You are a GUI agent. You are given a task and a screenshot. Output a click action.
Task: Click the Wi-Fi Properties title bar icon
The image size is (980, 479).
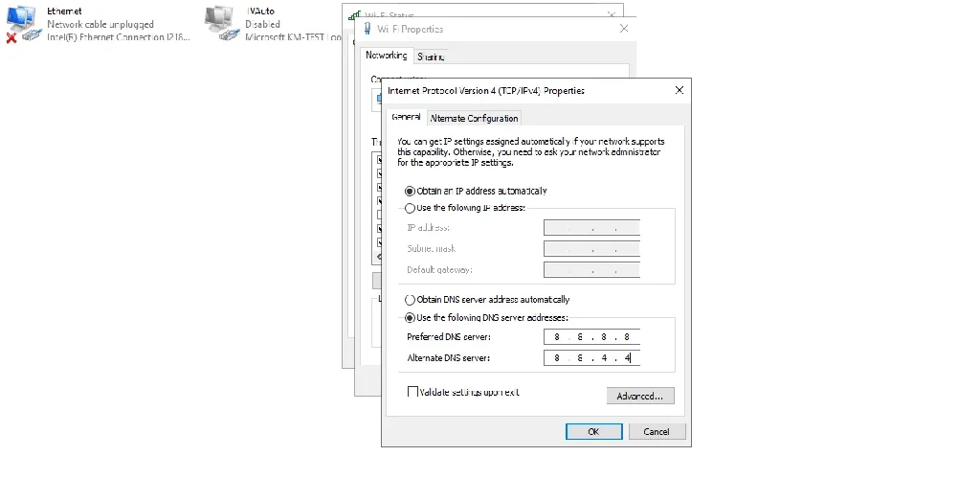click(367, 29)
